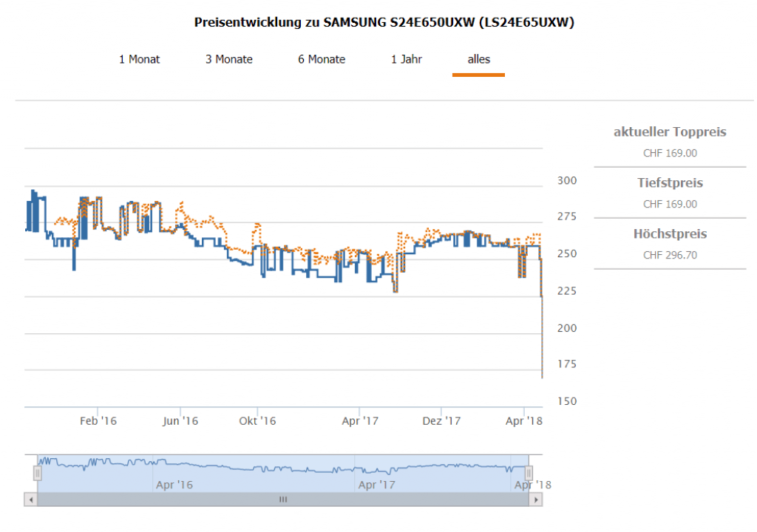Image resolution: width=757 pixels, height=532 pixels.
Task: Click the 'aktueller Toppreis' heading
Action: click(670, 132)
